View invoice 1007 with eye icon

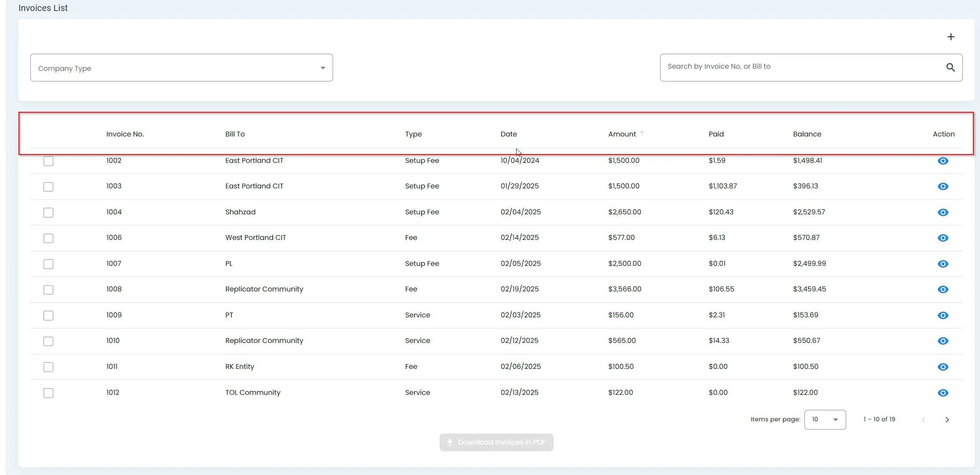pos(943,264)
